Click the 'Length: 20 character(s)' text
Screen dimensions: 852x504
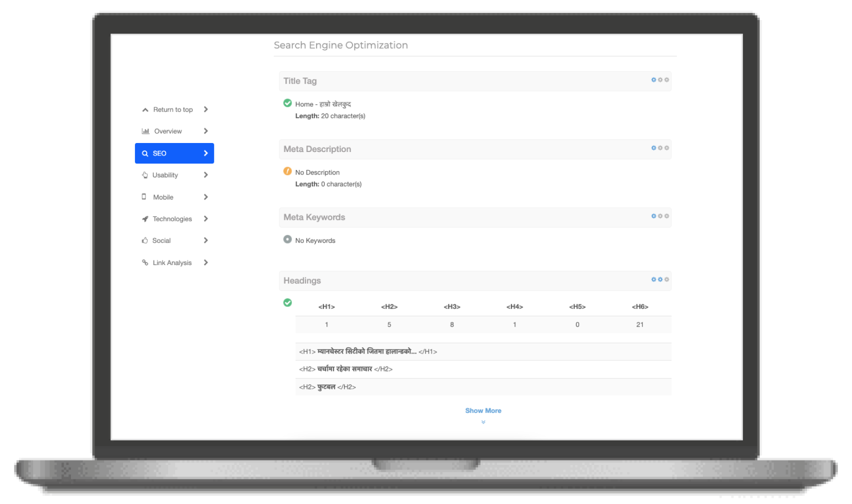tap(330, 116)
